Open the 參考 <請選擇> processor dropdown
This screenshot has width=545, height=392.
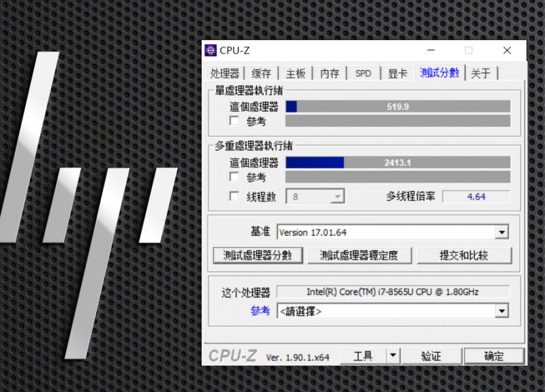tap(393, 311)
